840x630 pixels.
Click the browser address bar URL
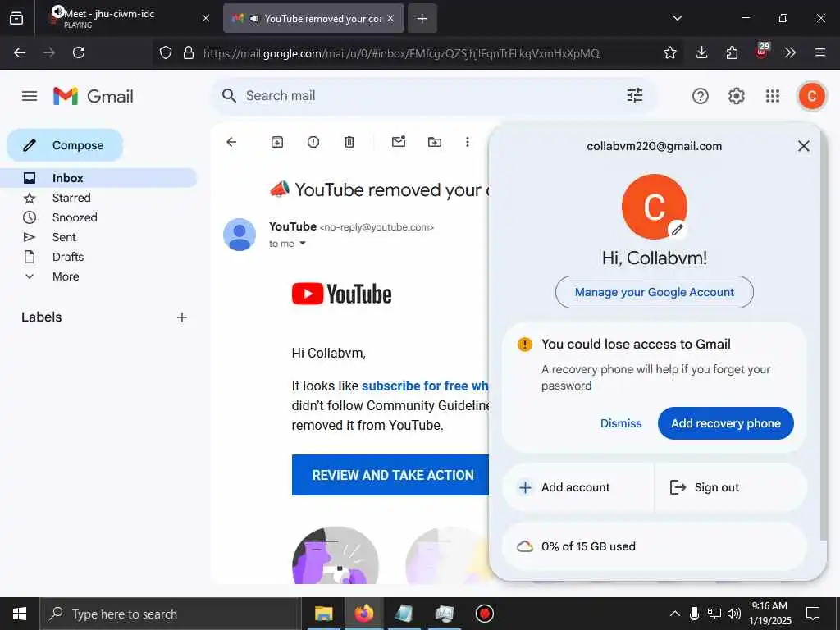400,53
